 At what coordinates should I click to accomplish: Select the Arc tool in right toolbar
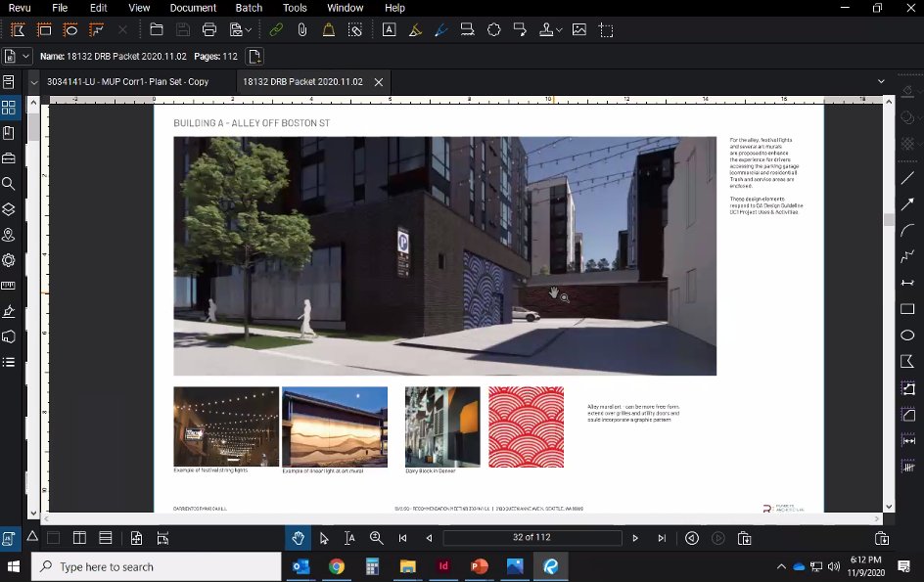click(907, 230)
